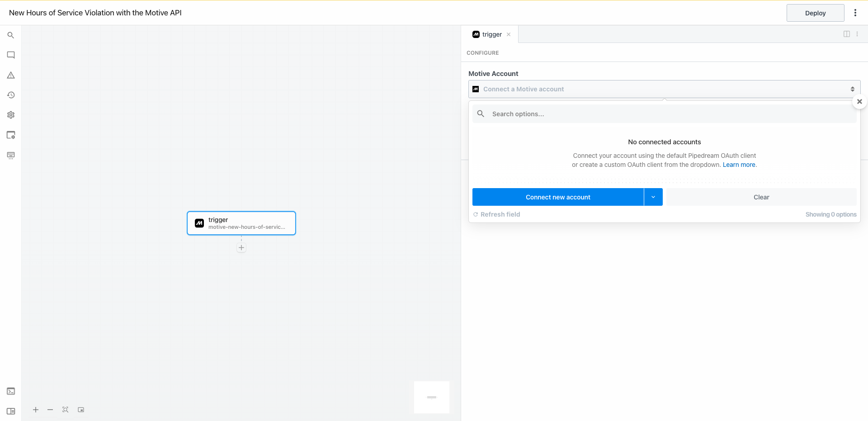
Task: Open the arrow dropdown beside Connect new account
Action: click(x=653, y=197)
